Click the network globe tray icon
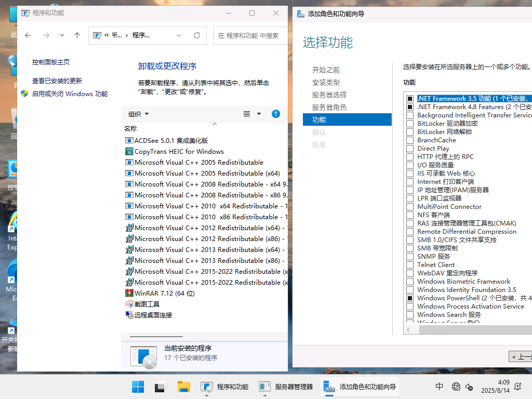This screenshot has width=532, height=399. click(x=456, y=387)
